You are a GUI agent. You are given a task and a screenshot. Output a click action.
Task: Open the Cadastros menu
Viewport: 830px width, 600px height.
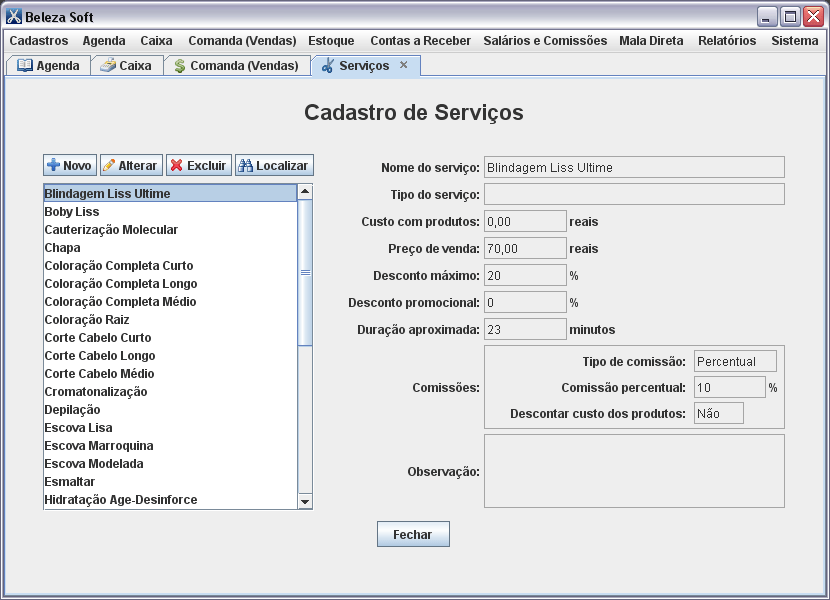point(38,41)
